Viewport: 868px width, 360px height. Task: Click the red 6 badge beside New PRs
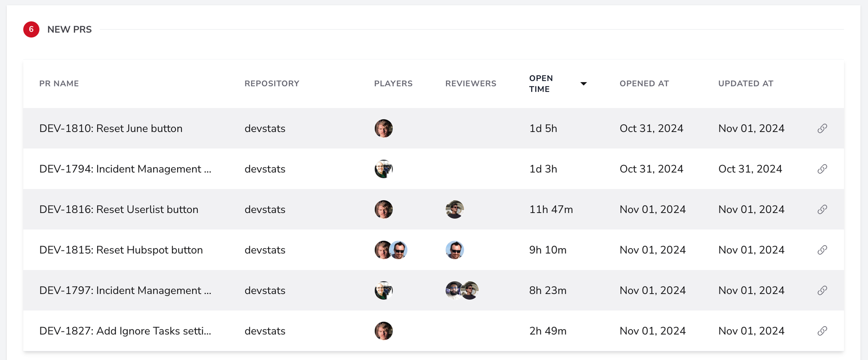[31, 29]
